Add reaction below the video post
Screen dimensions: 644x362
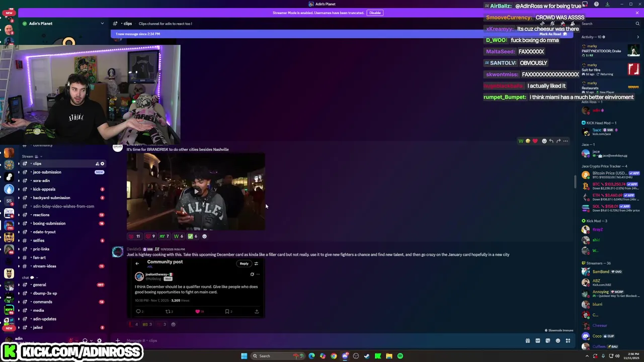click(x=204, y=236)
